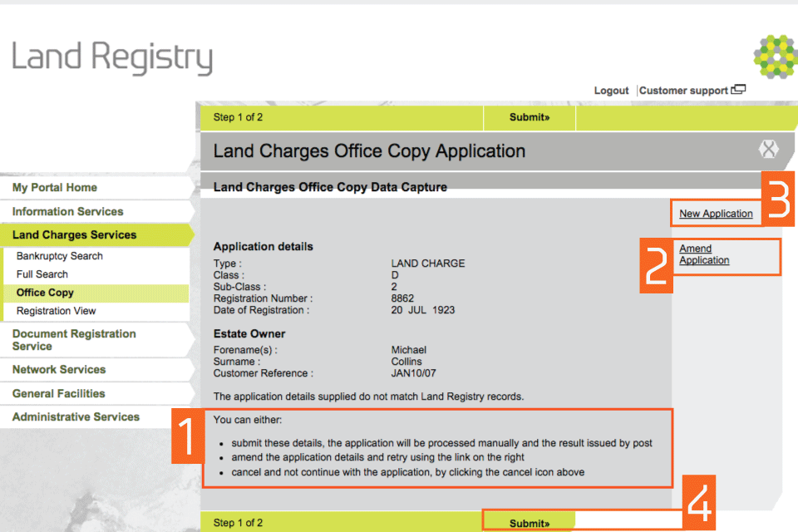Click the 'submit these details' bullet text

pyautogui.click(x=441, y=443)
